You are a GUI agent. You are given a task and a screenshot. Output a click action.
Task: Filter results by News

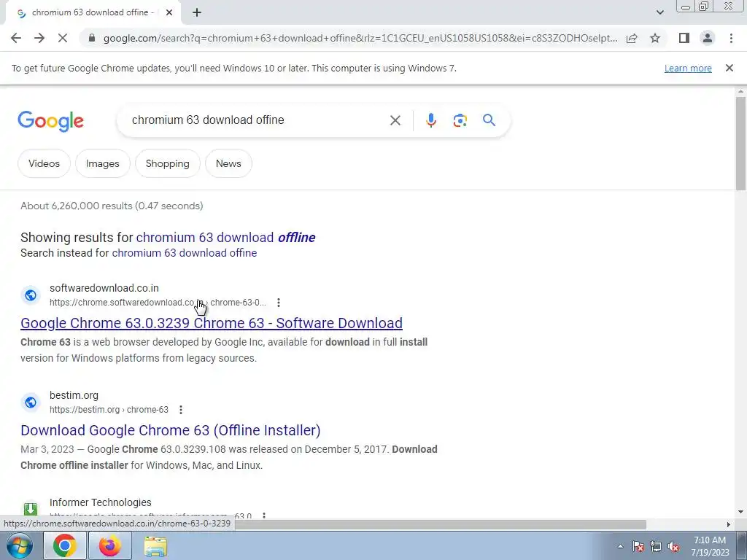tap(228, 163)
